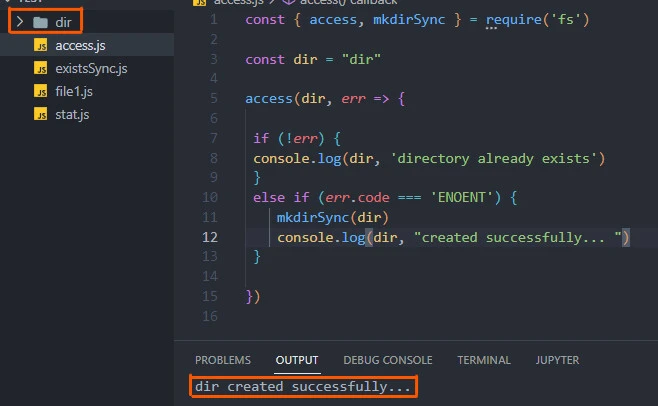The height and width of the screenshot is (406, 658).
Task: Open existsSync.js from the file list
Action: coord(91,68)
